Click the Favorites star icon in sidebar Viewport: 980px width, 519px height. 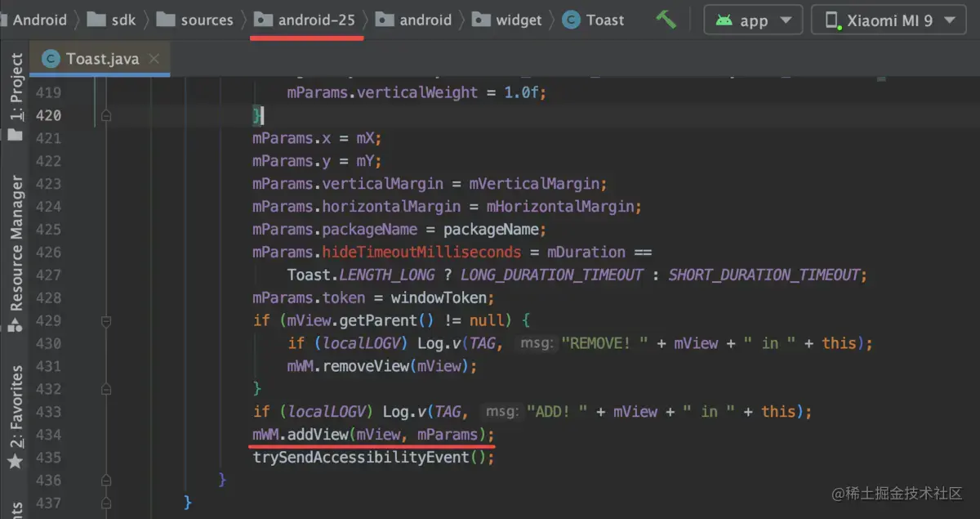tap(15, 462)
